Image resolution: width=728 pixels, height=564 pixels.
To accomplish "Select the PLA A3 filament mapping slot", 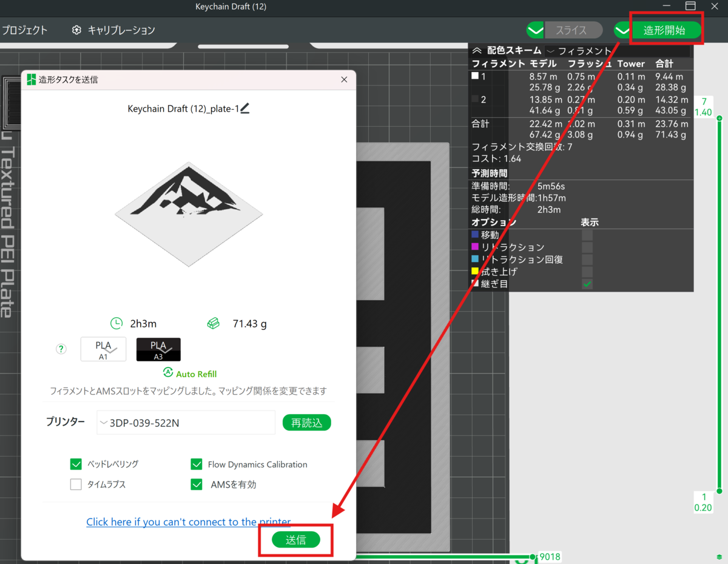I will click(x=158, y=349).
